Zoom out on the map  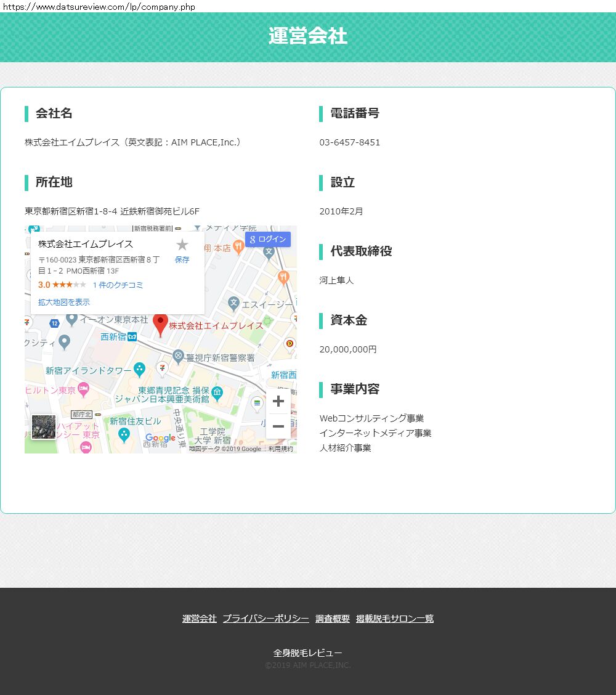pyautogui.click(x=278, y=426)
